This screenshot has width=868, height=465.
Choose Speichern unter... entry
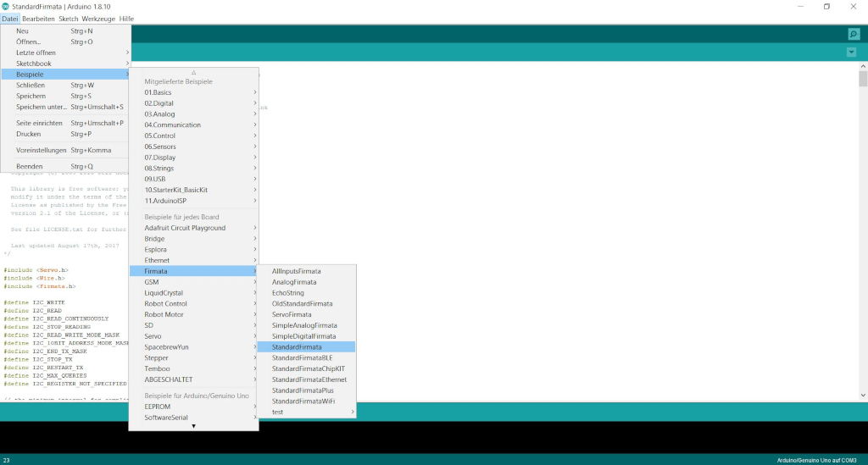click(65, 107)
